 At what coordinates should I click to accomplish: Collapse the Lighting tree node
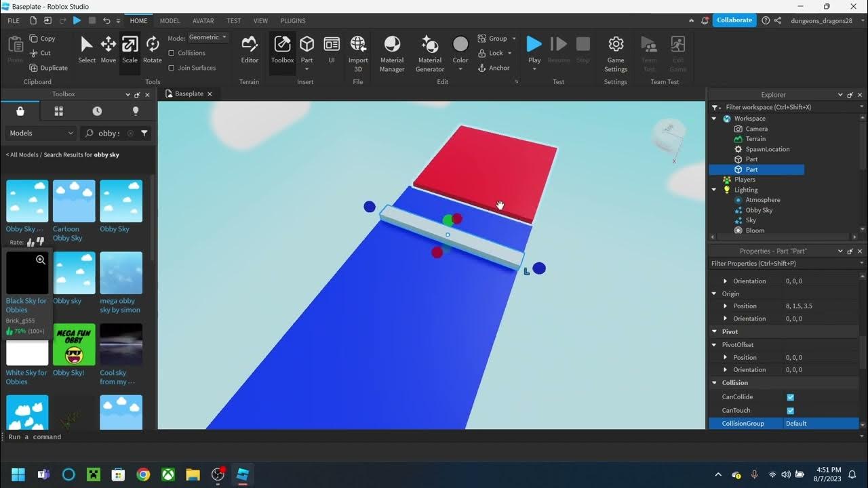click(x=714, y=190)
